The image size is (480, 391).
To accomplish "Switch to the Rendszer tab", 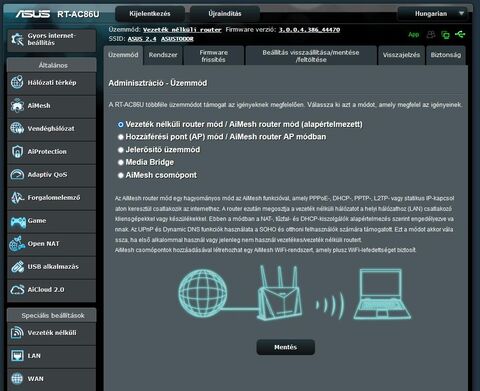I will [x=163, y=55].
